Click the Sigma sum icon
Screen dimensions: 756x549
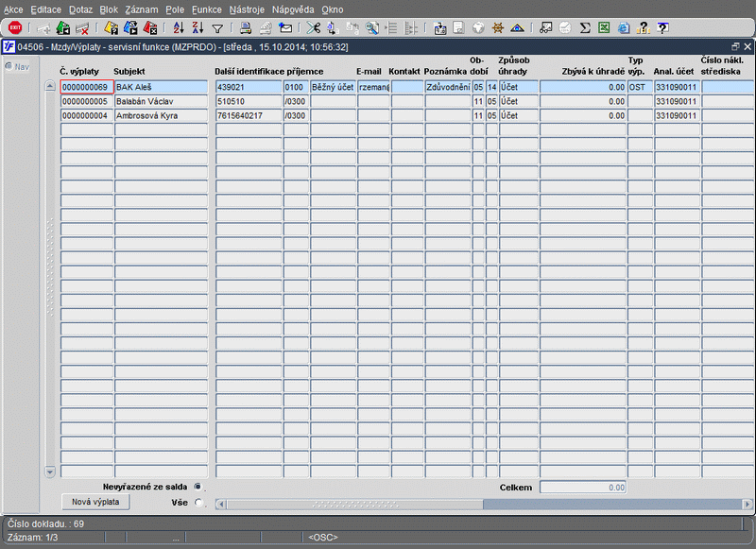click(x=585, y=28)
